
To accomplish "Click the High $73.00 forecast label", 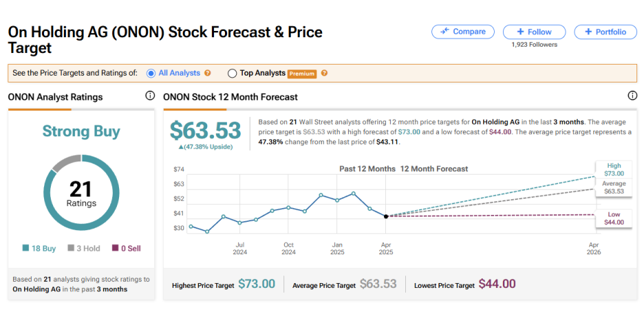I will point(614,170).
